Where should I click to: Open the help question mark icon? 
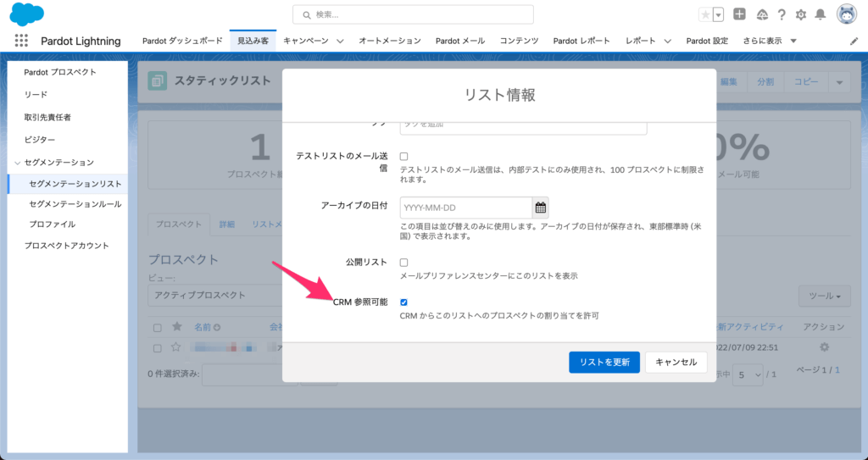point(781,15)
